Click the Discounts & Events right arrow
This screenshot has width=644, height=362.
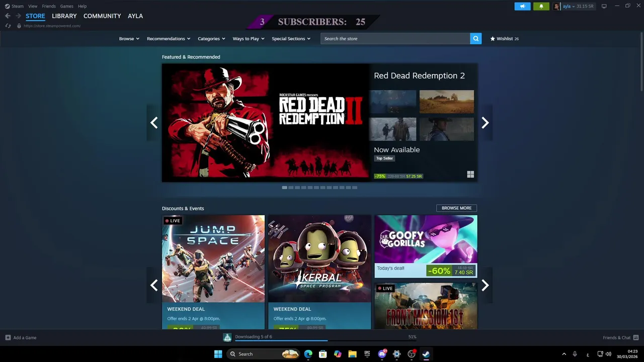pos(485,285)
